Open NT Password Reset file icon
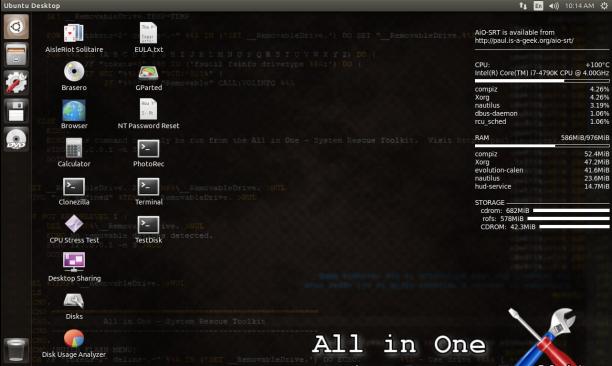Image resolution: width=612 pixels, height=366 pixels. (x=148, y=114)
